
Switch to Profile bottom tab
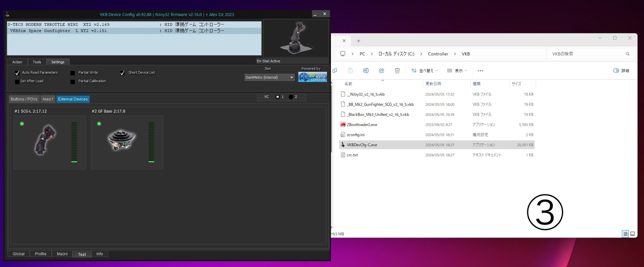(40, 254)
